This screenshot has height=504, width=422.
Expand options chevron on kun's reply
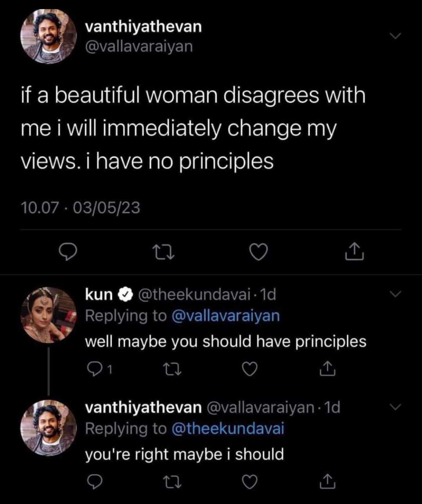[x=395, y=294]
